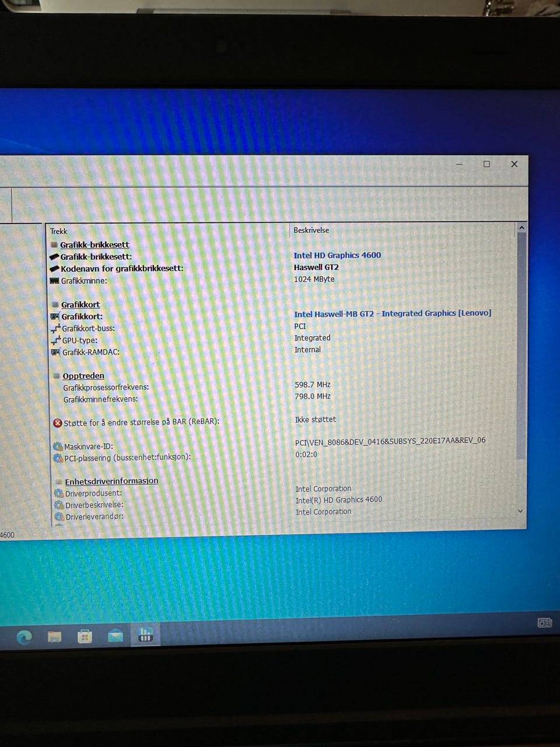Viewport: 560px width, 747px height.
Task: Click the Grafikkort group header text
Action: tap(80, 305)
